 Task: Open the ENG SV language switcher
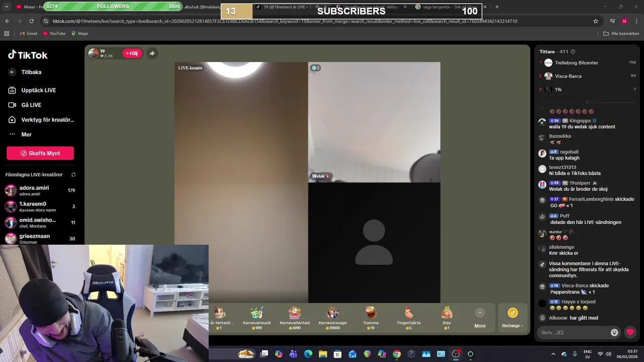(x=587, y=354)
